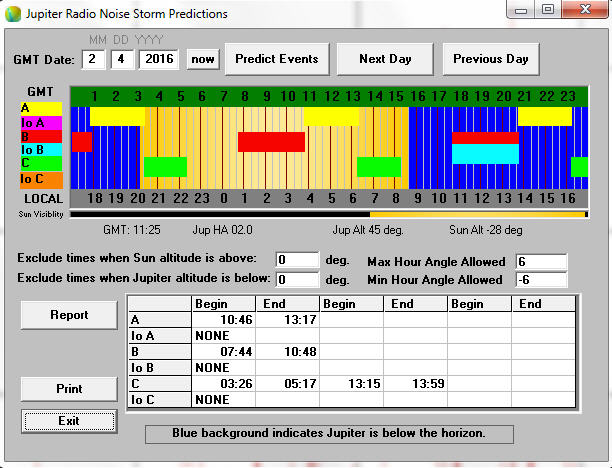The image size is (612, 468).
Task: Click the 'Sun Alt -28 deg' readout
Action: [486, 230]
